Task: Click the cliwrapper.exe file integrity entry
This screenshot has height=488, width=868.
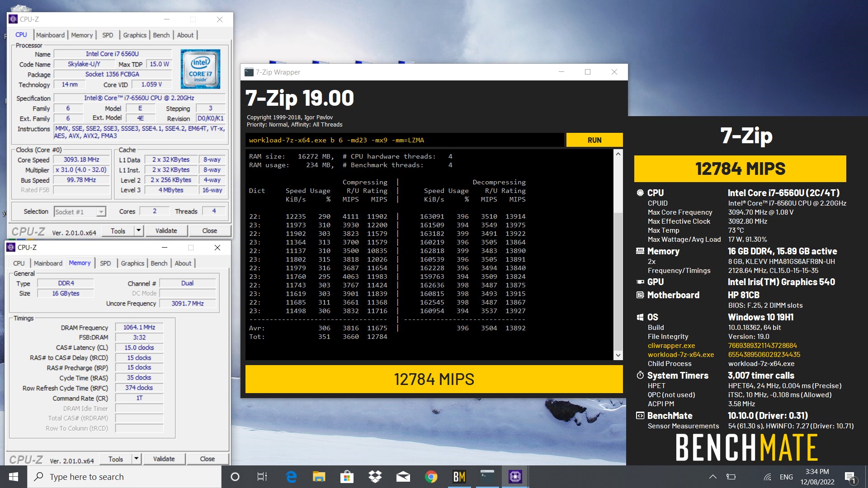Action: coord(671,346)
